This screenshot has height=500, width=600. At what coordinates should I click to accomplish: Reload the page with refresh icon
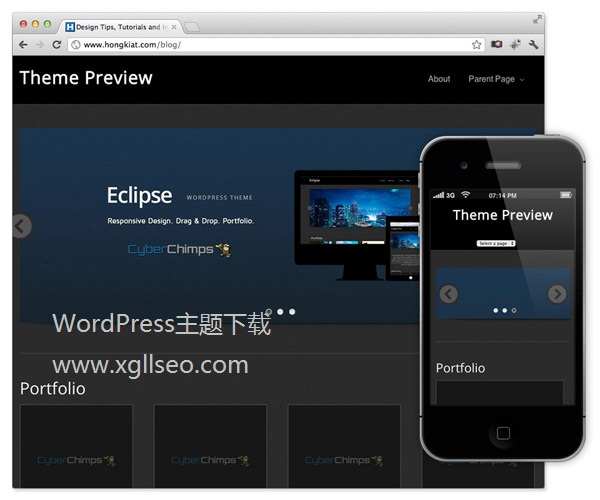[57, 45]
